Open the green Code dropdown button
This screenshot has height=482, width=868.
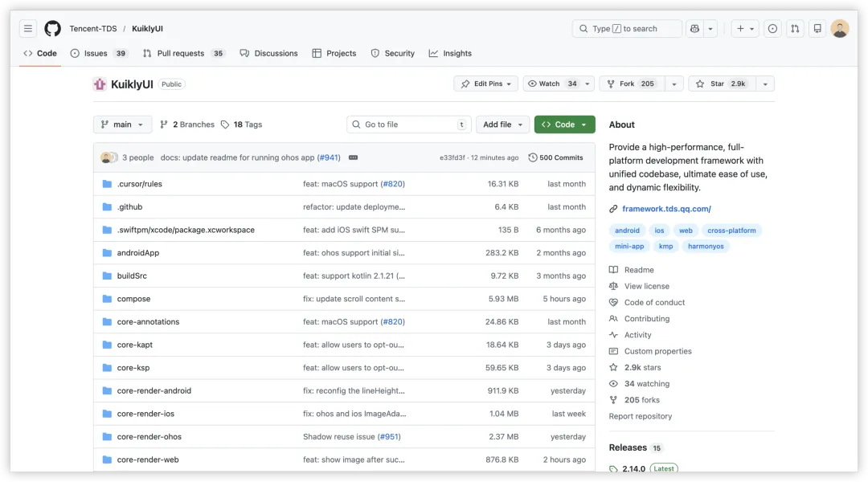[x=565, y=125]
